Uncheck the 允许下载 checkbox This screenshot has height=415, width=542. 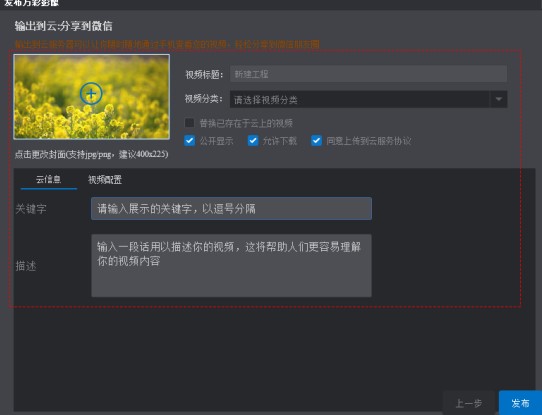pos(253,141)
